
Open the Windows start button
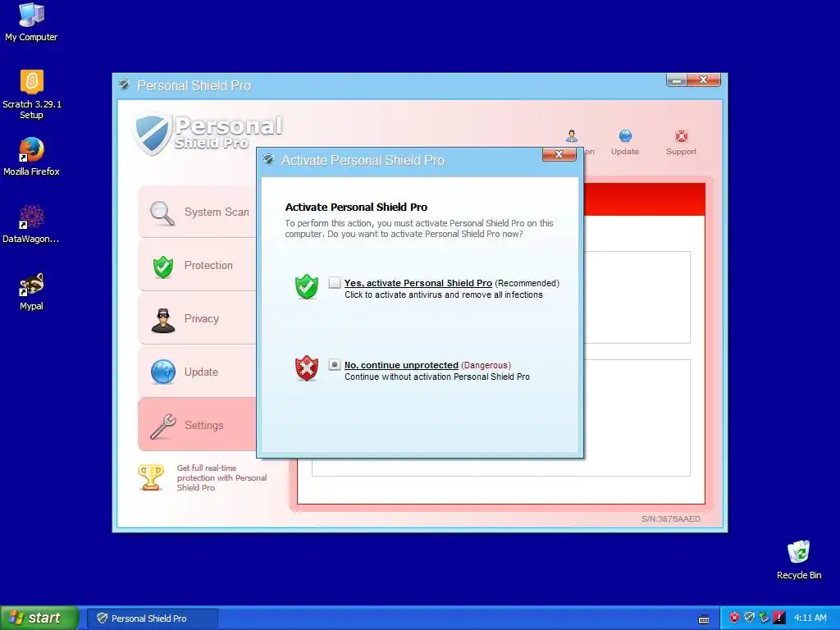pyautogui.click(x=39, y=619)
